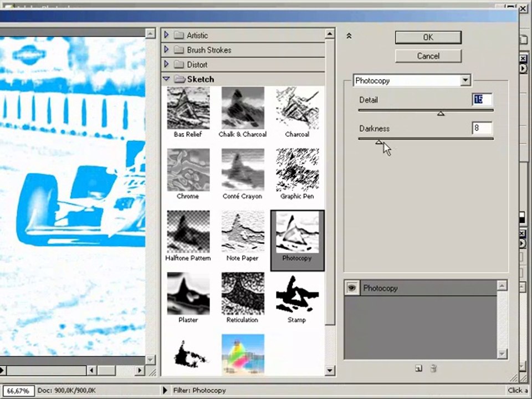Collapse filter gallery with double-chevron icon
The width and height of the screenshot is (532, 399).
(349, 35)
